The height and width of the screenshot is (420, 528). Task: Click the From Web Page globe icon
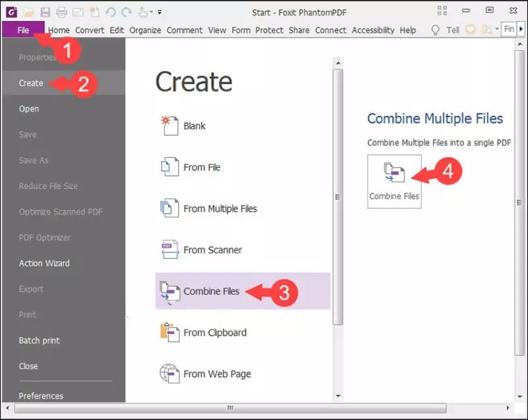tap(170, 374)
